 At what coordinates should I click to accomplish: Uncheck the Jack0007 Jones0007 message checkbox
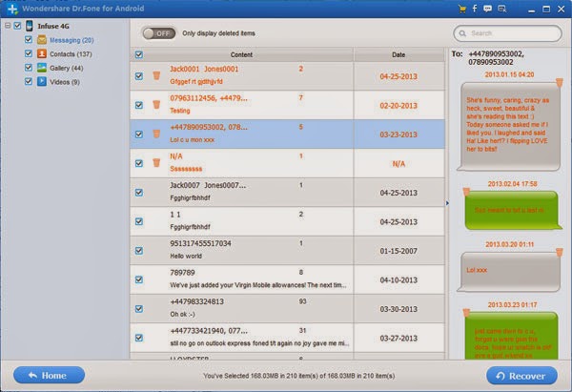[x=139, y=193]
